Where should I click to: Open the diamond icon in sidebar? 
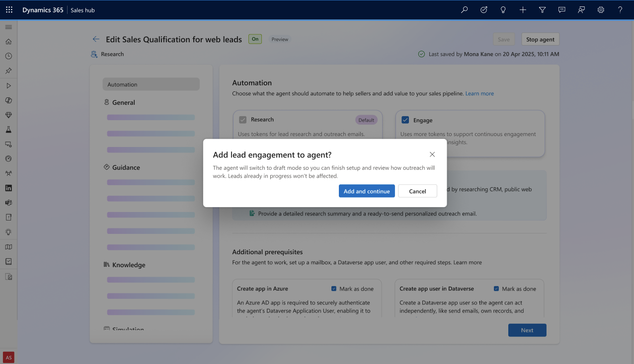(x=8, y=115)
